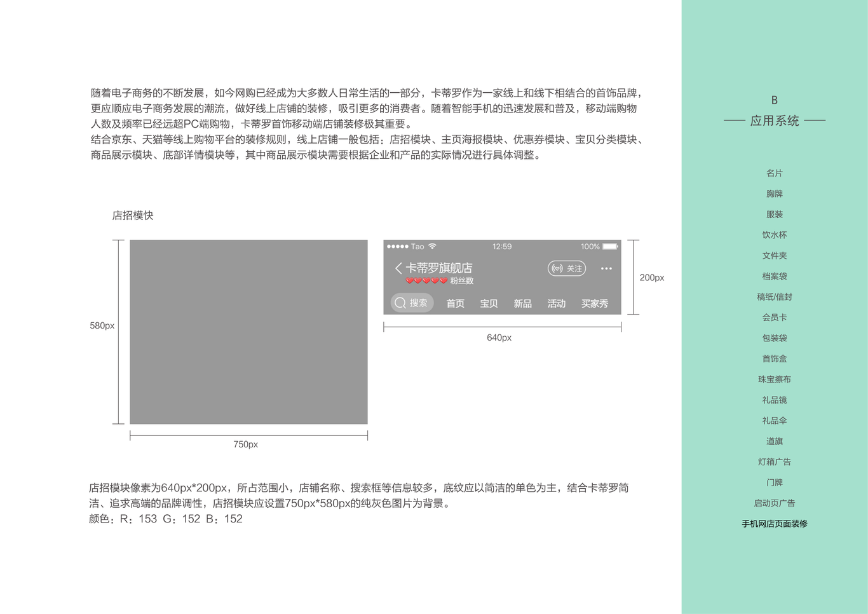868x614 pixels.
Task: Open 包装袋 in the sidebar
Action: [775, 338]
